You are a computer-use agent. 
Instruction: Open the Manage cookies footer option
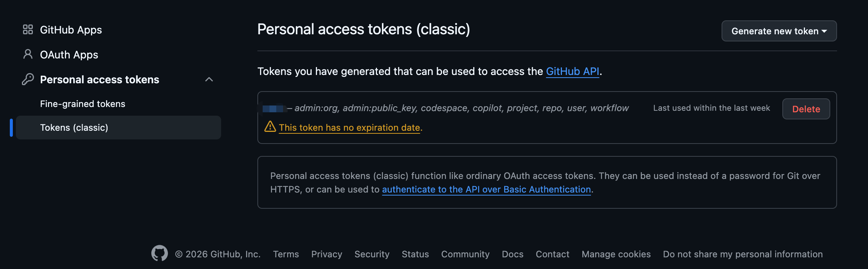616,254
